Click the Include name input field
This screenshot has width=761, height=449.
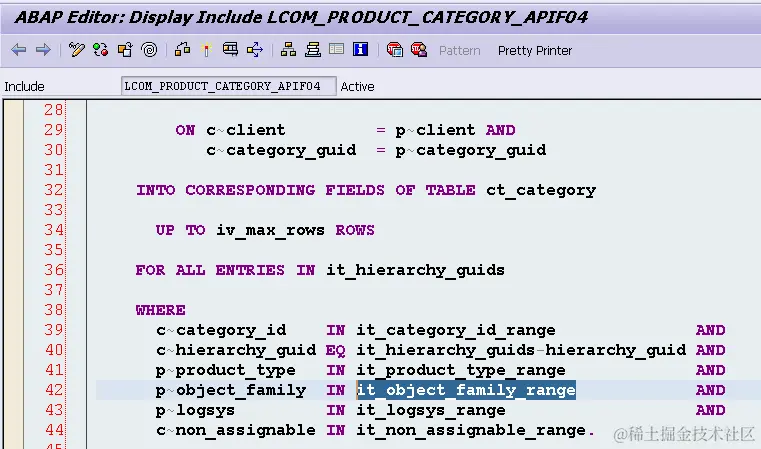pyautogui.click(x=229, y=86)
